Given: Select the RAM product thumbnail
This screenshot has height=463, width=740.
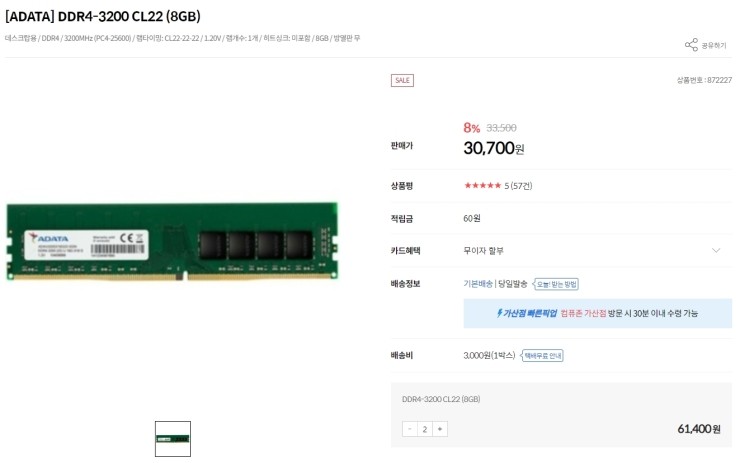Looking at the screenshot, I should (173, 438).
